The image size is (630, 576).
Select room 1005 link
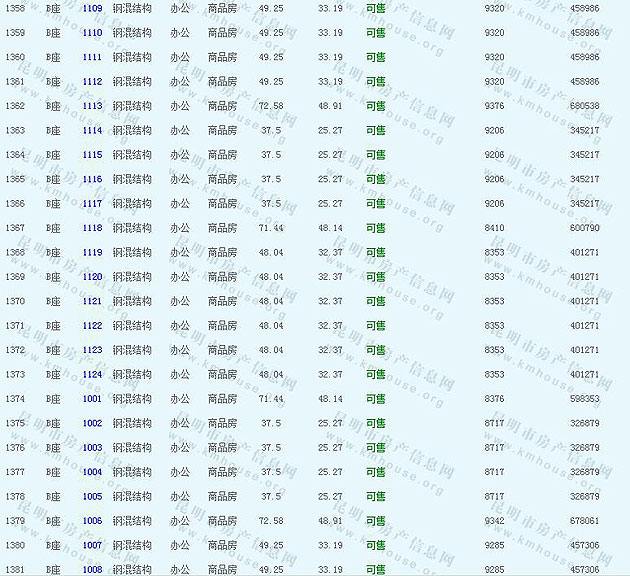[92, 497]
